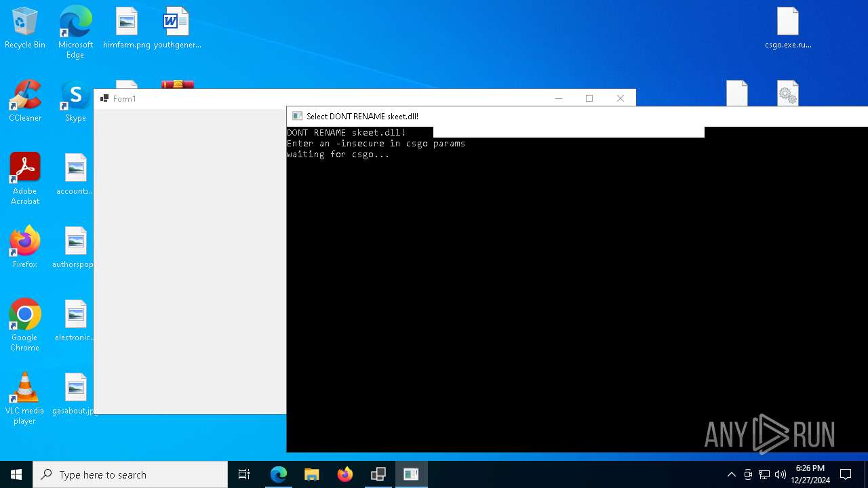Open Firefox desktop shortcut
The image size is (868, 488).
click(x=25, y=248)
